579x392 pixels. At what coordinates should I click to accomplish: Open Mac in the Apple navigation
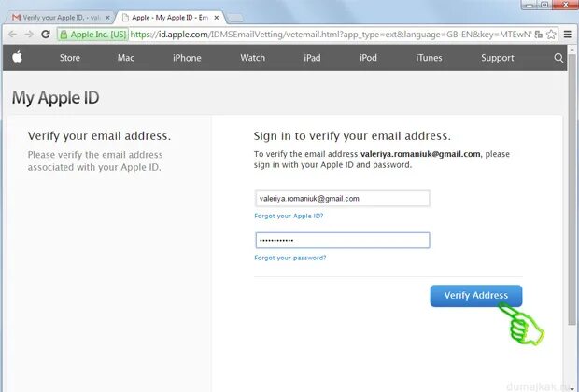click(x=125, y=58)
